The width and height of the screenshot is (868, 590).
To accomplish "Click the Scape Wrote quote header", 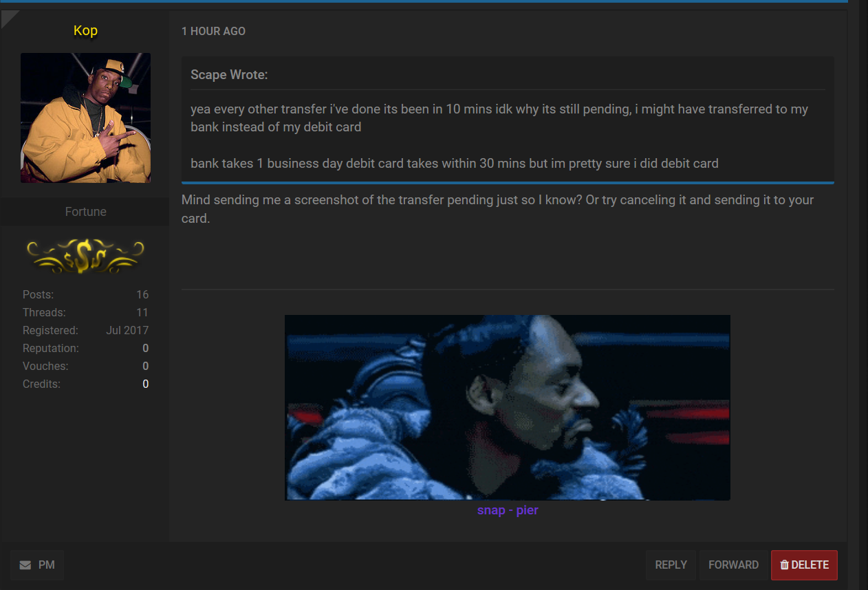I will point(229,75).
